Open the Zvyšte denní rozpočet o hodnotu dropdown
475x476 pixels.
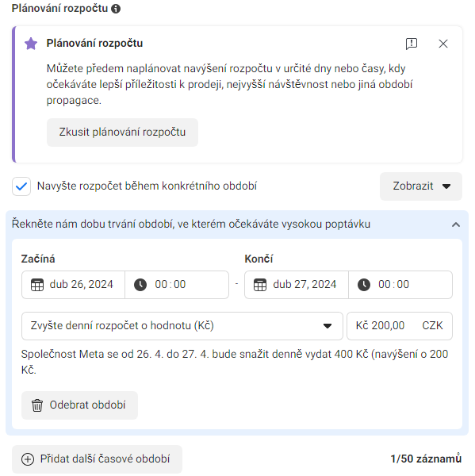[x=182, y=326]
